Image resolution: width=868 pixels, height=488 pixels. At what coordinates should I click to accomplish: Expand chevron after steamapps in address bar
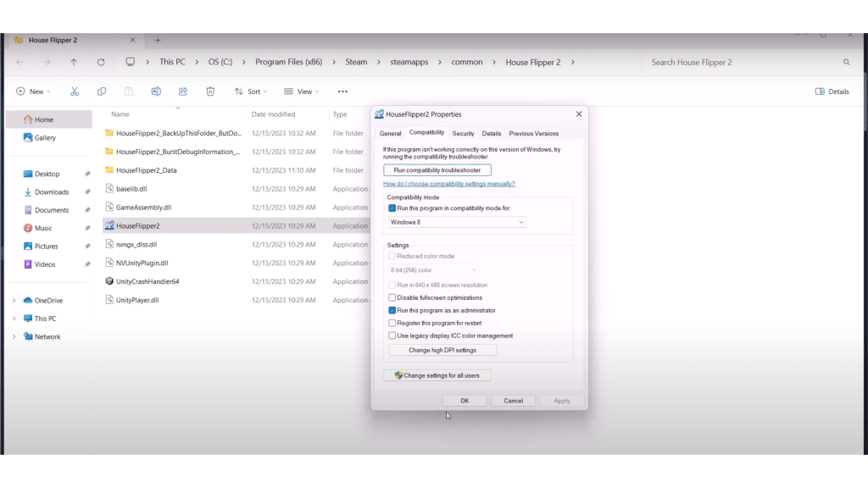click(x=440, y=62)
